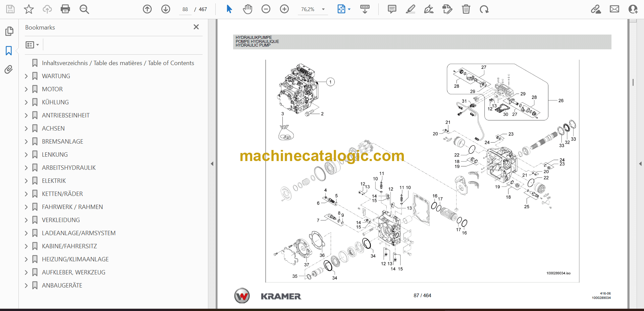Screen dimensions: 644x311
Task: Open the Inhaltsverzeichnis table of contents bookmark
Action: coord(118,63)
